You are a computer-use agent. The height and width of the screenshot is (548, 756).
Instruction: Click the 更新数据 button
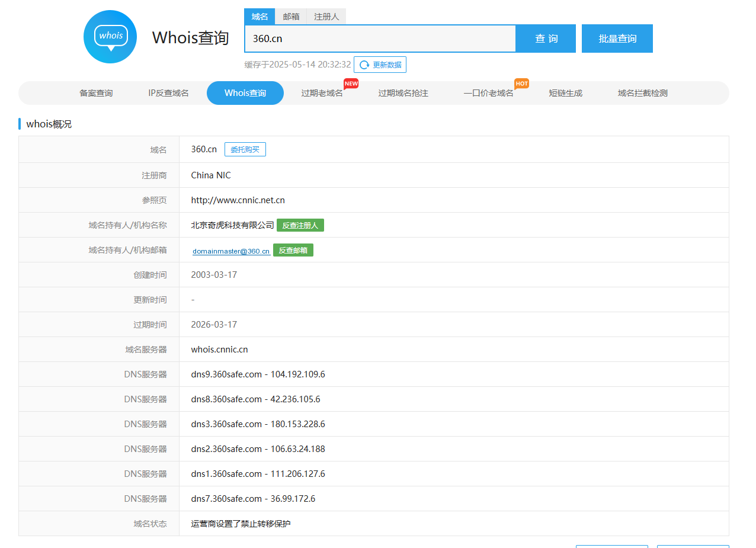(380, 65)
